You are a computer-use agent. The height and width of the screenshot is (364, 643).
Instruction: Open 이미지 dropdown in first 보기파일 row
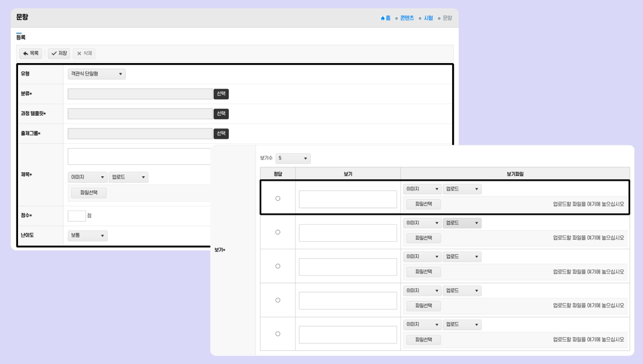click(x=422, y=189)
